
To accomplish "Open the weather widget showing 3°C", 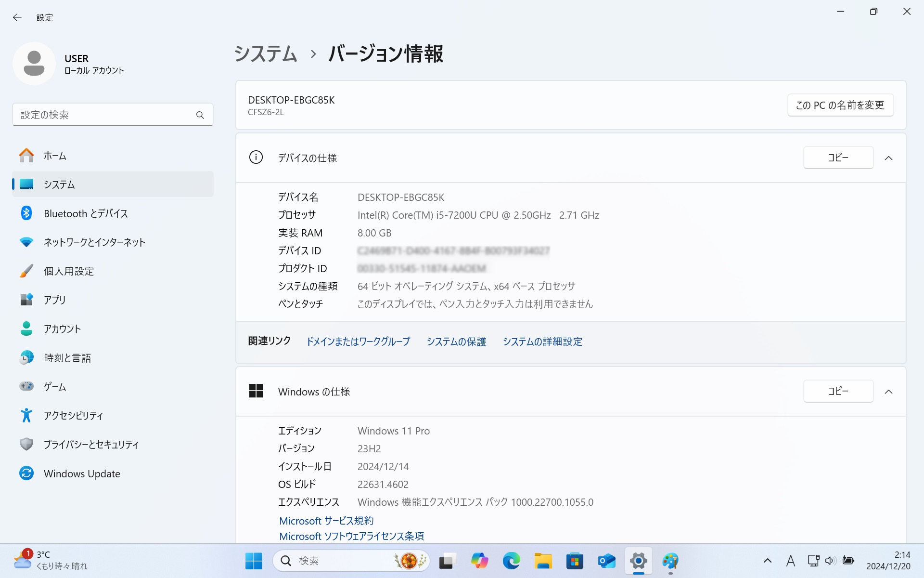I will (51, 561).
